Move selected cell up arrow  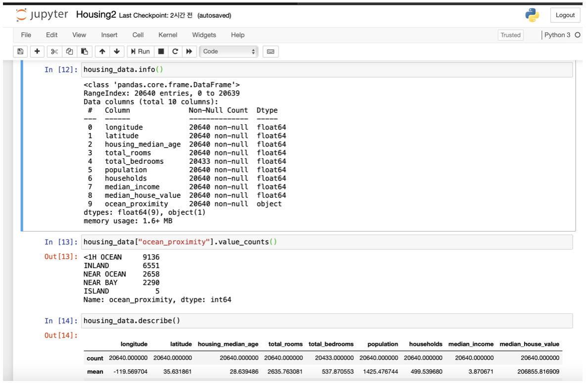[102, 51]
